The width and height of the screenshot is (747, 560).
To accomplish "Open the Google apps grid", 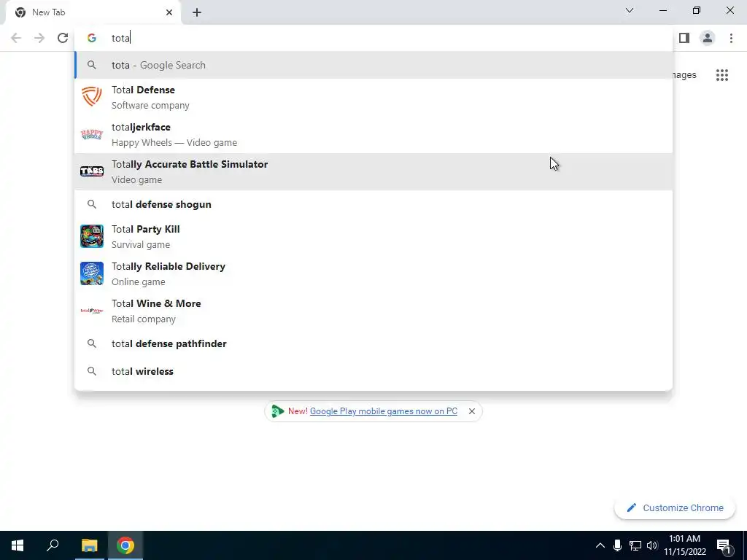I will click(x=721, y=75).
